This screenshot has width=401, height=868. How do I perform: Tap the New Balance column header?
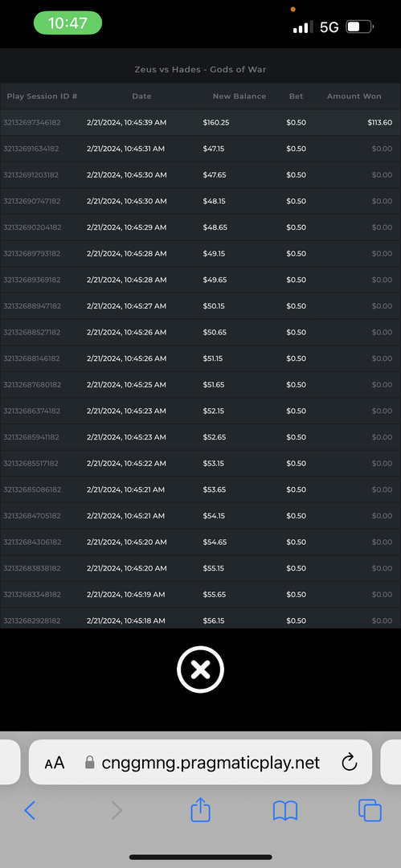(x=239, y=96)
